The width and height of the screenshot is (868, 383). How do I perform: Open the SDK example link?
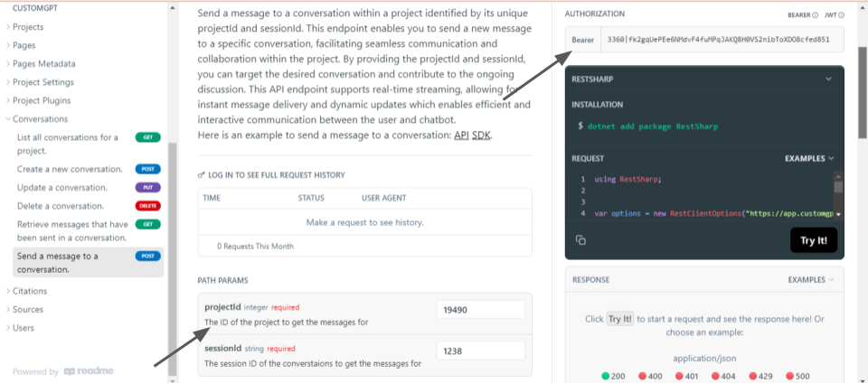[481, 135]
